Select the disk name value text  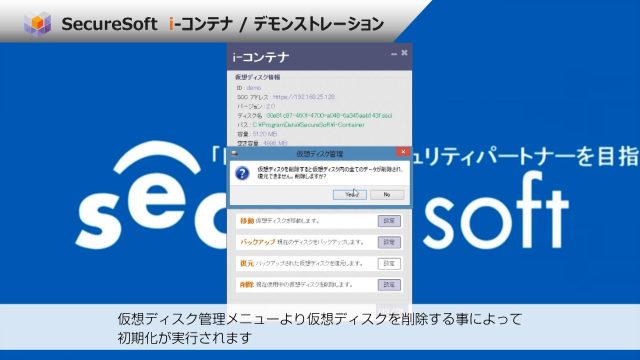click(329, 116)
